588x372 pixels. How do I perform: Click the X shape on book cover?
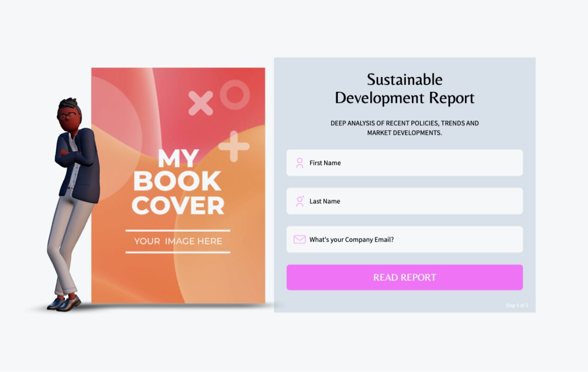coord(201,103)
